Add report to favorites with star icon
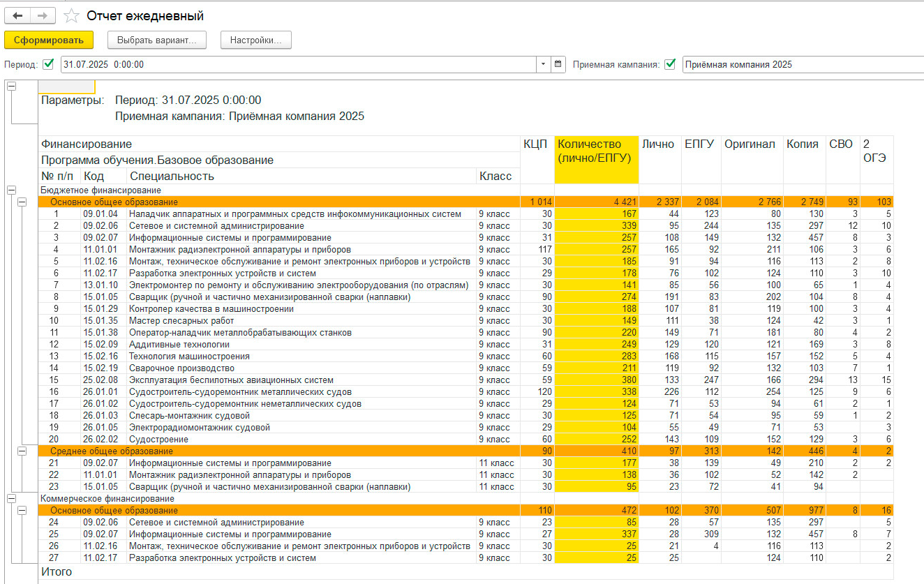Viewport: 924px width, 584px height. point(70,15)
